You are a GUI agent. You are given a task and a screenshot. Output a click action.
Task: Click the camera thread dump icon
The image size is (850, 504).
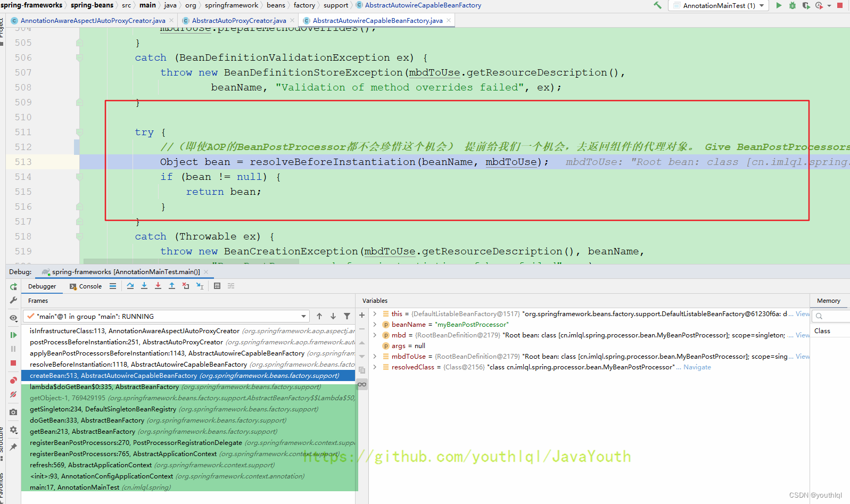(x=13, y=412)
